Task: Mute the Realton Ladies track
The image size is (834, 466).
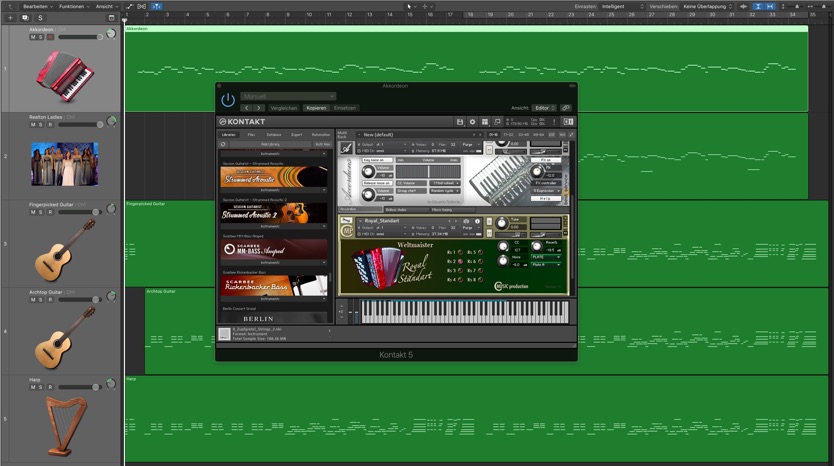Action: [33, 124]
